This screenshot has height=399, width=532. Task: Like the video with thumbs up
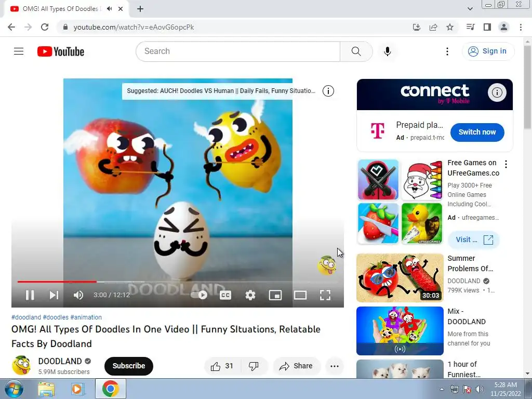coord(222,366)
